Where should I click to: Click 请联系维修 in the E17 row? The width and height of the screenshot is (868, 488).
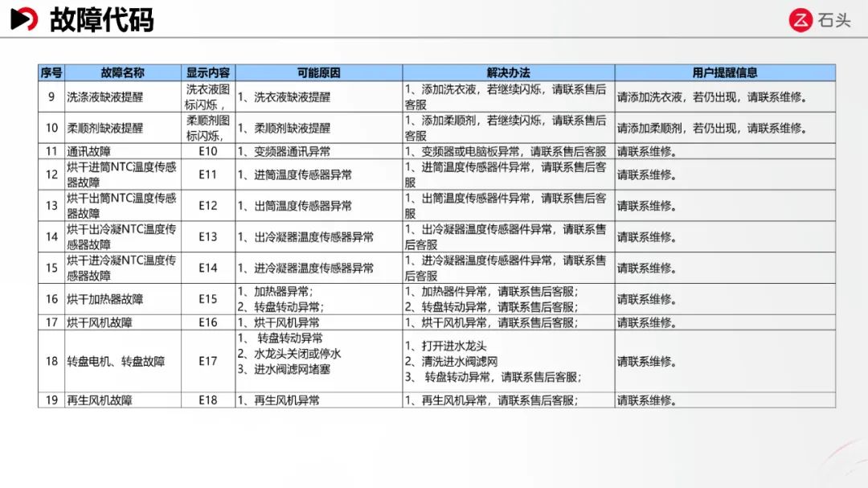[x=646, y=361]
